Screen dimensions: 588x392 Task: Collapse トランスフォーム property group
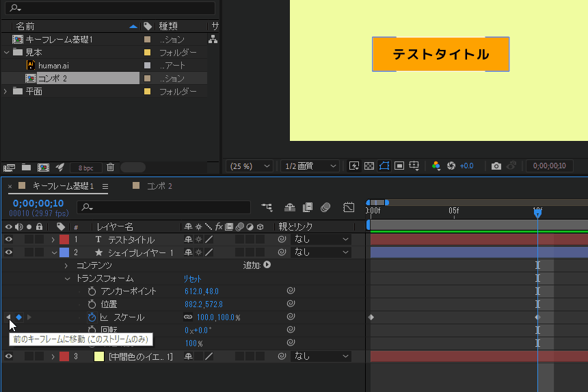pos(67,278)
